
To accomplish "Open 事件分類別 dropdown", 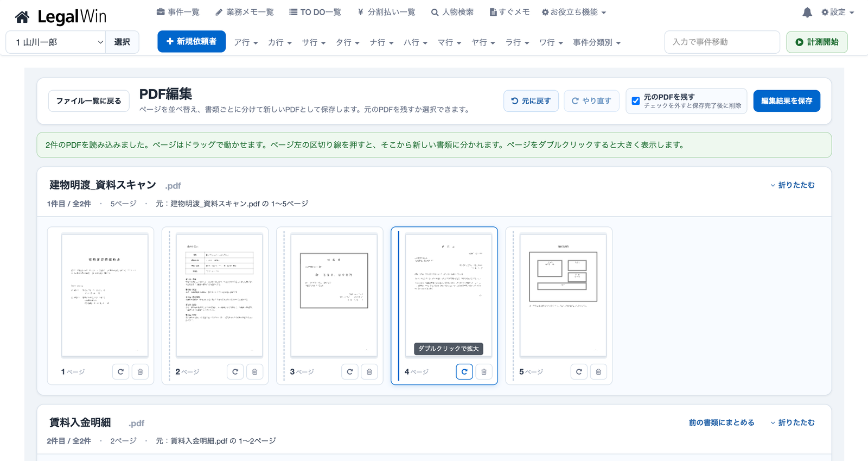I will click(597, 42).
